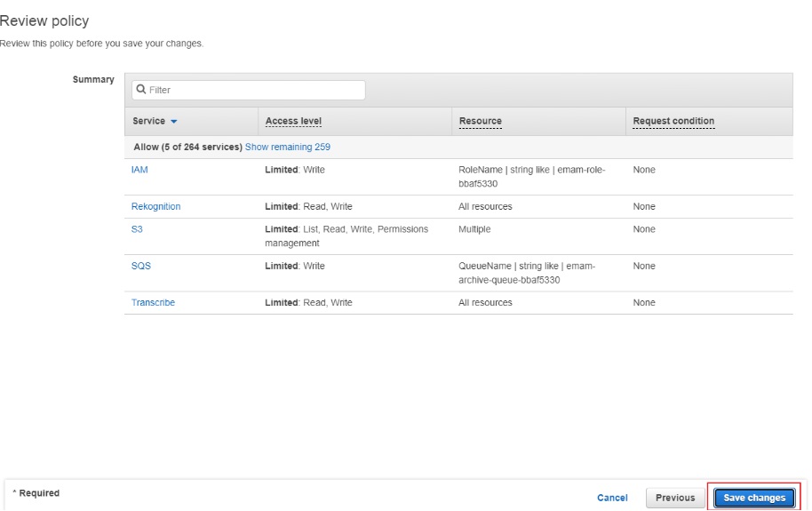This screenshot has width=812, height=511.
Task: Focus the Filter search field
Action: coord(249,90)
